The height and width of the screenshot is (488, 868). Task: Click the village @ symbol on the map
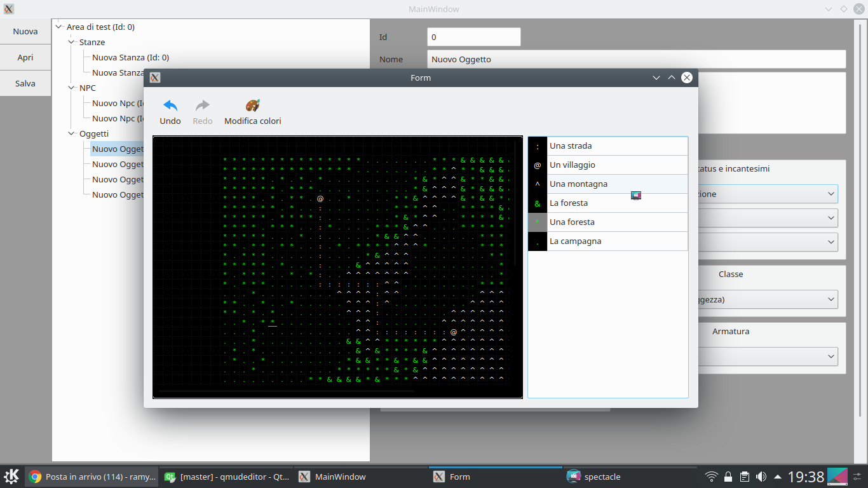click(x=320, y=199)
